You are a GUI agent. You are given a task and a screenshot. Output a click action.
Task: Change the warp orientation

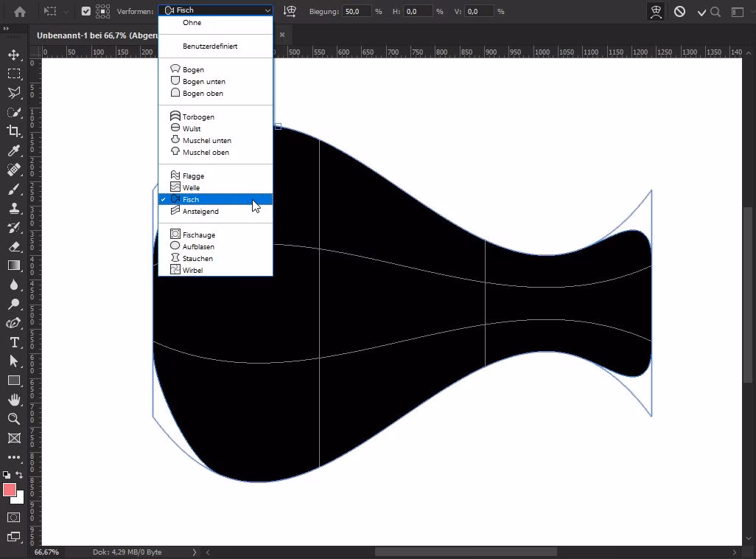coord(290,11)
